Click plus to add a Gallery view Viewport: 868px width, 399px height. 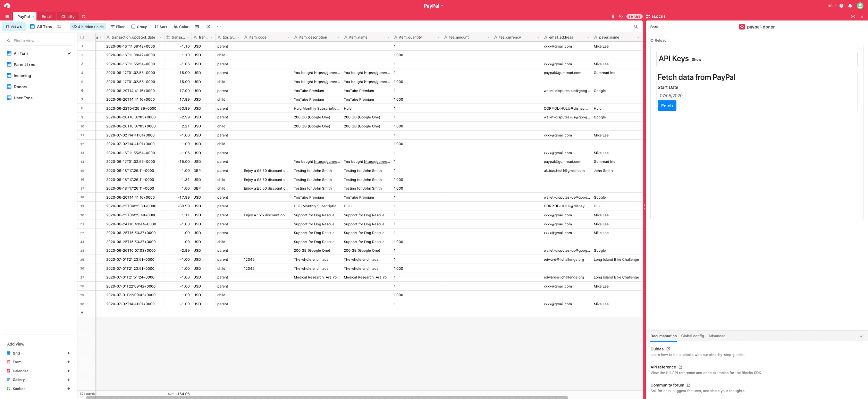pyautogui.click(x=68, y=380)
